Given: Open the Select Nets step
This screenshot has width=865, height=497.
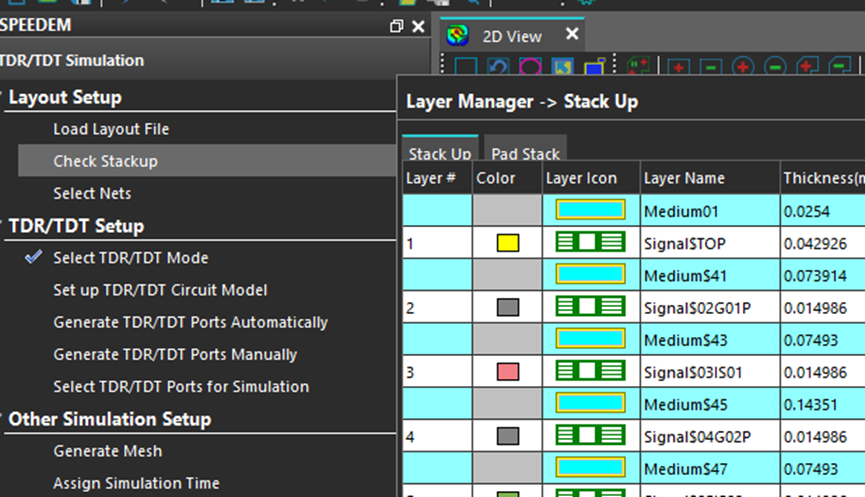Looking at the screenshot, I should [92, 194].
